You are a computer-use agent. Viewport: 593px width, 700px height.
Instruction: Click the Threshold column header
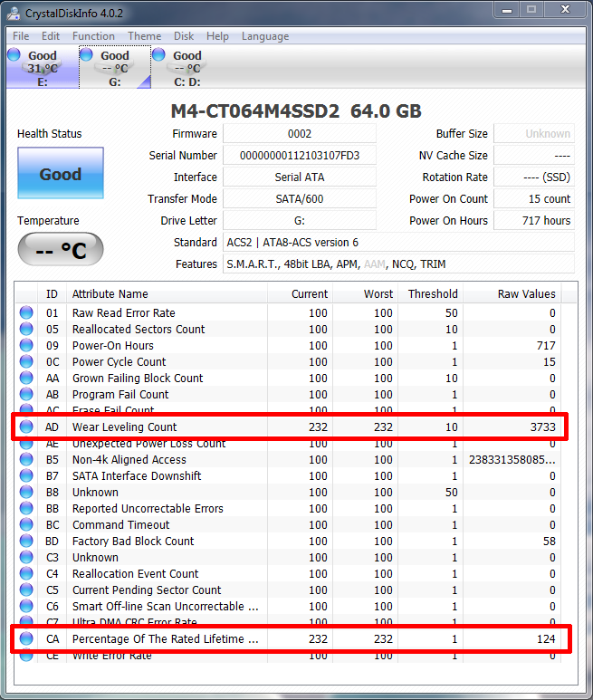point(430,293)
